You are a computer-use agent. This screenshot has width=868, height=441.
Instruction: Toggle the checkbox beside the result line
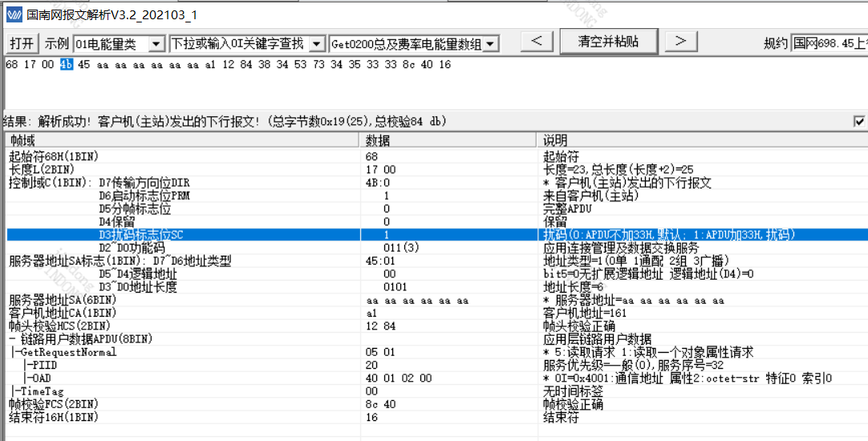pyautogui.click(x=860, y=121)
